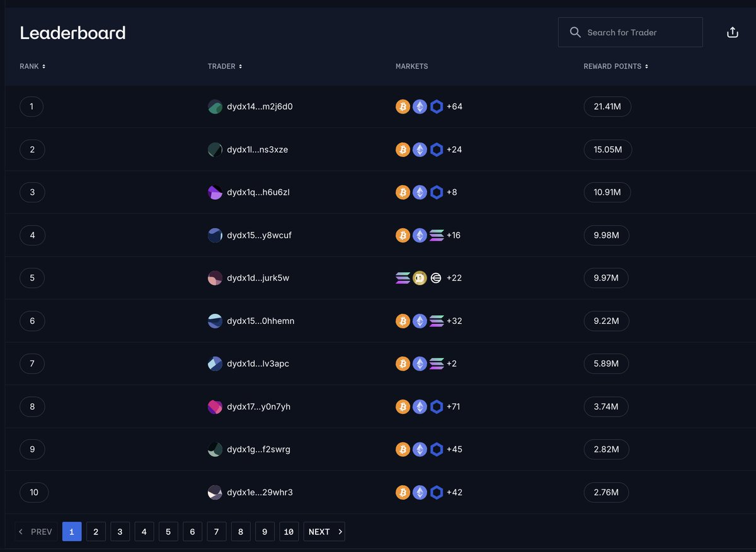Open trader dydx15...0hhemn address link

point(261,321)
